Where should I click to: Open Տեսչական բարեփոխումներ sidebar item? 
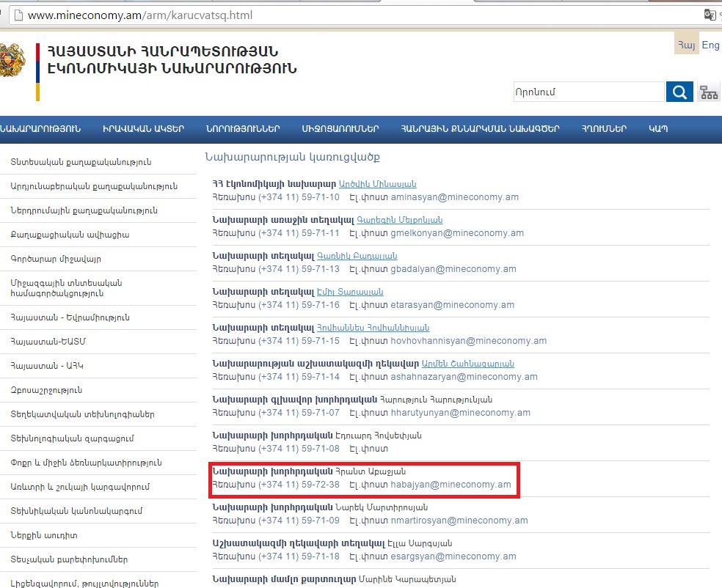tap(69, 559)
